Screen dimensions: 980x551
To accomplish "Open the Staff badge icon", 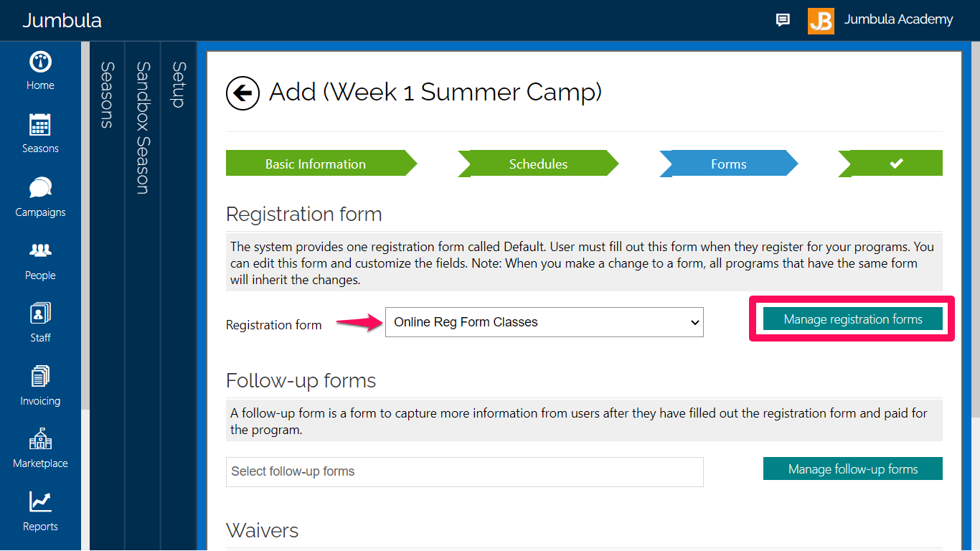I will point(40,314).
